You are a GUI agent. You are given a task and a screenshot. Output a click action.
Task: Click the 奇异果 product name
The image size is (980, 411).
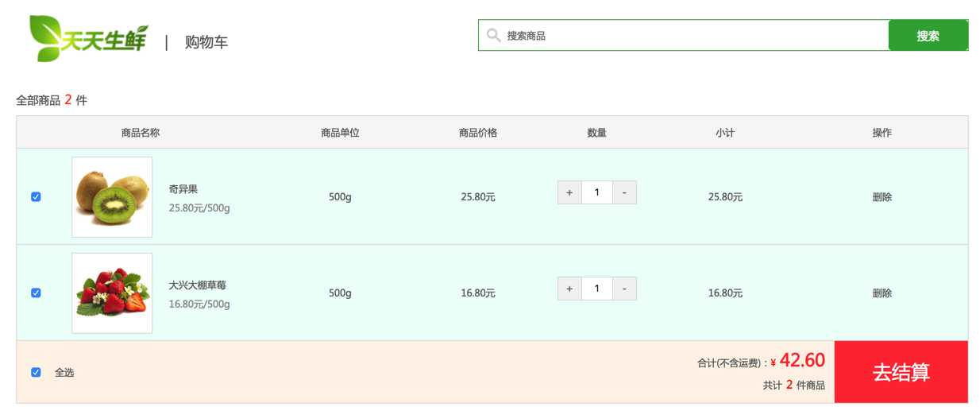[x=183, y=189]
